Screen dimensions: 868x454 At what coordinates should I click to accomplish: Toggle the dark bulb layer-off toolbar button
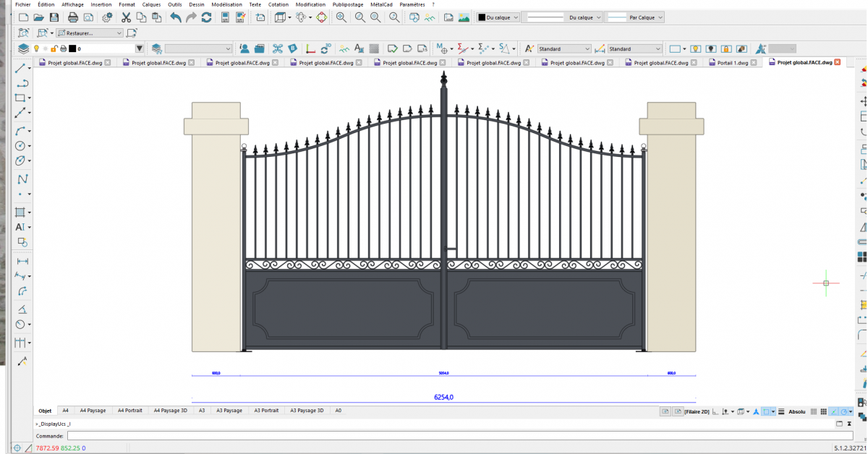click(711, 48)
